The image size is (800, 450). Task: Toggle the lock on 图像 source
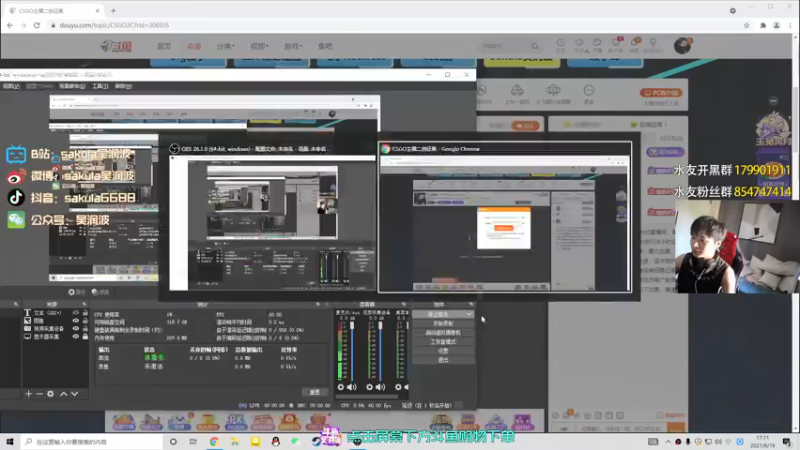click(x=85, y=321)
